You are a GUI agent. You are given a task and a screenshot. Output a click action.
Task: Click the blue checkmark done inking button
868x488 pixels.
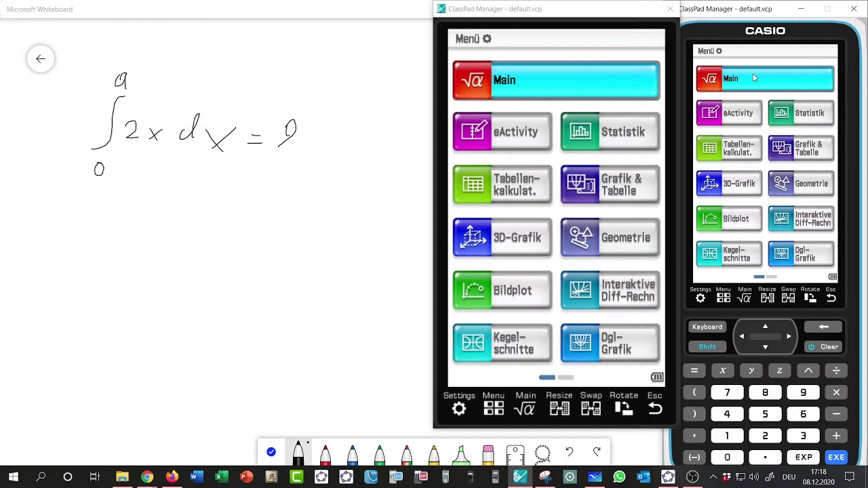point(271,452)
